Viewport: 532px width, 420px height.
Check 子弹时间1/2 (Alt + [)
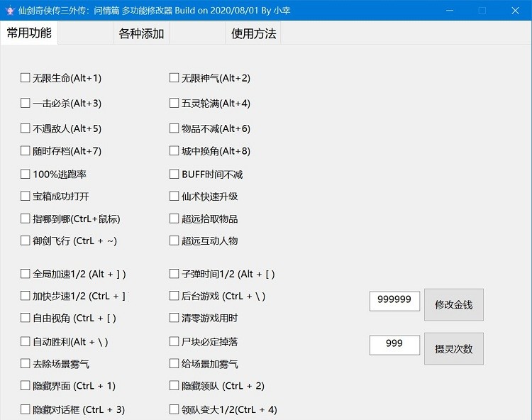tap(174, 274)
